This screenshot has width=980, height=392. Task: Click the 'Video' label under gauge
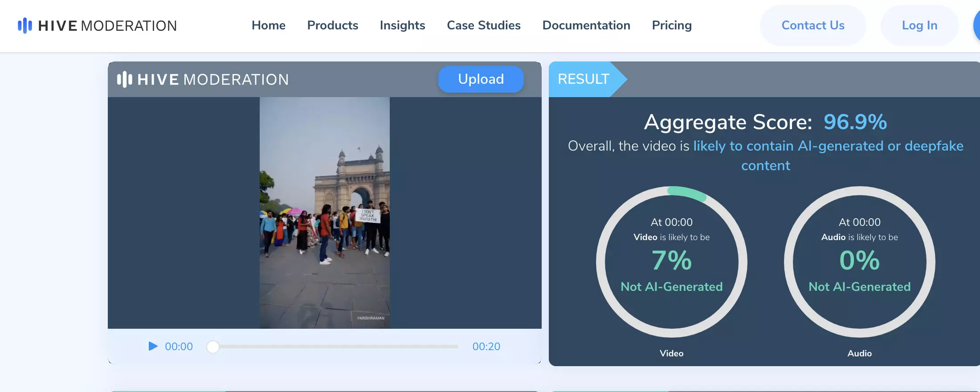click(672, 353)
